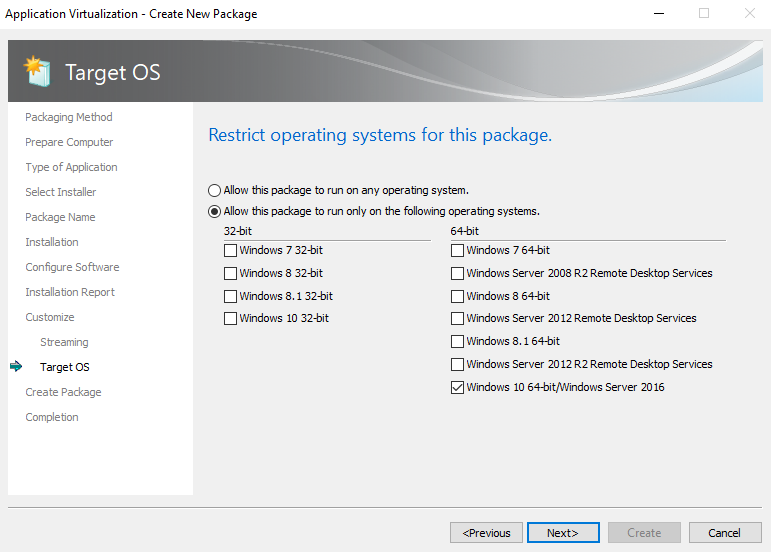Go to Installation step
This screenshot has width=771, height=552.
coord(52,242)
